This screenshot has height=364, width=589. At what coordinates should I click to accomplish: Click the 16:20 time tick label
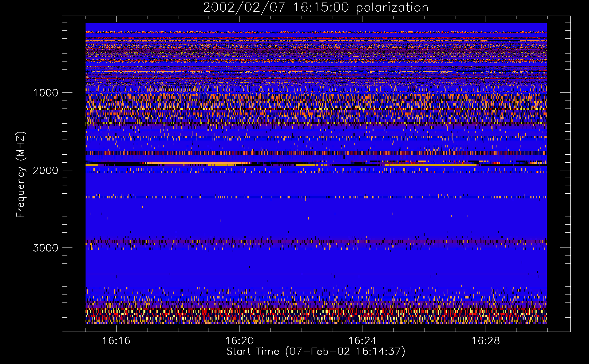(240, 341)
